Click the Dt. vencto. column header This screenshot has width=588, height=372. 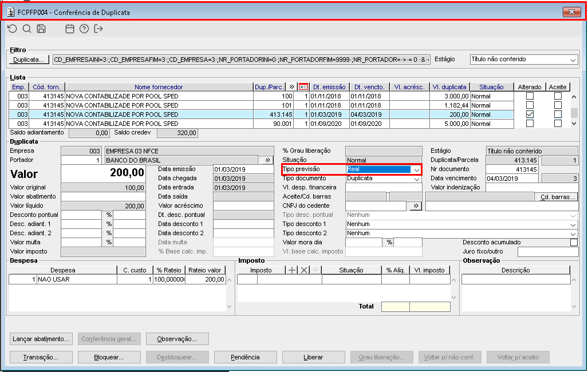click(368, 87)
